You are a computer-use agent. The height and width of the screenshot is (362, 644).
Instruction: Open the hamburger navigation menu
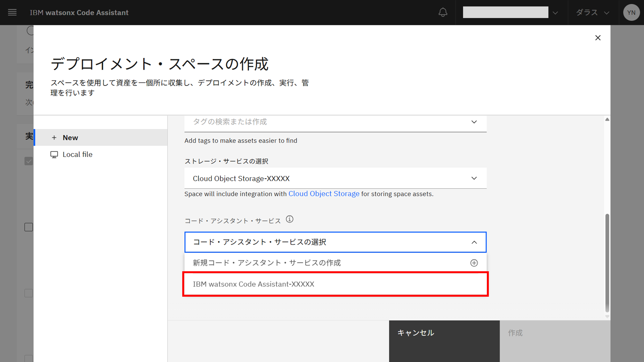click(x=12, y=13)
